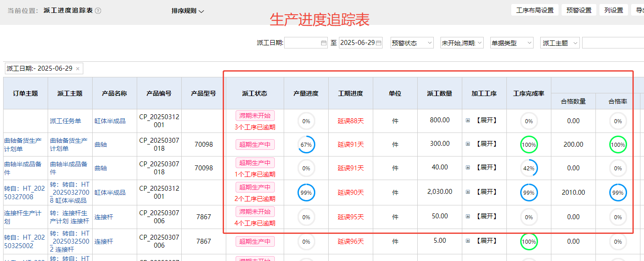Image resolution: width=644 pixels, height=261 pixels.
Task: Open the 排序规则 dropdown
Action: coord(187,11)
